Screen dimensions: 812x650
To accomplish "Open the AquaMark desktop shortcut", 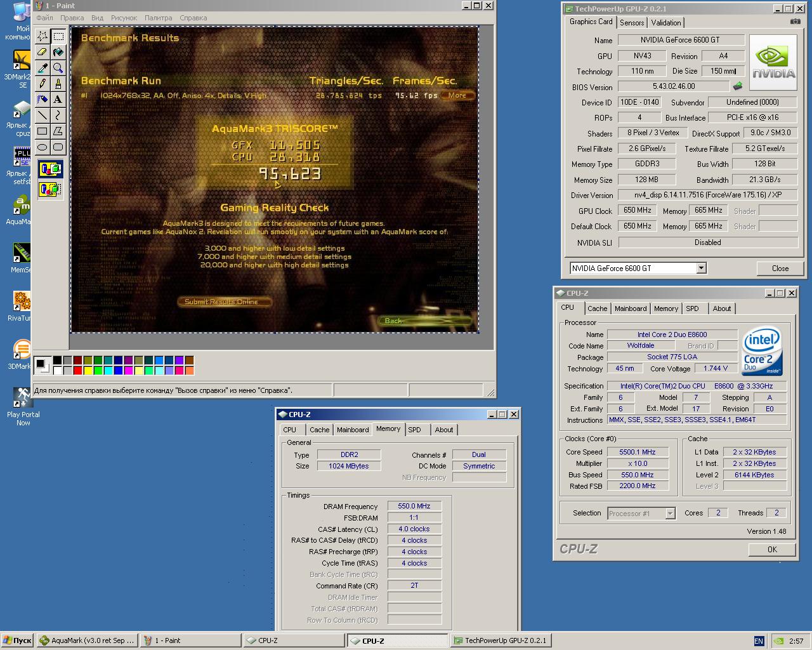I will coord(22,211).
